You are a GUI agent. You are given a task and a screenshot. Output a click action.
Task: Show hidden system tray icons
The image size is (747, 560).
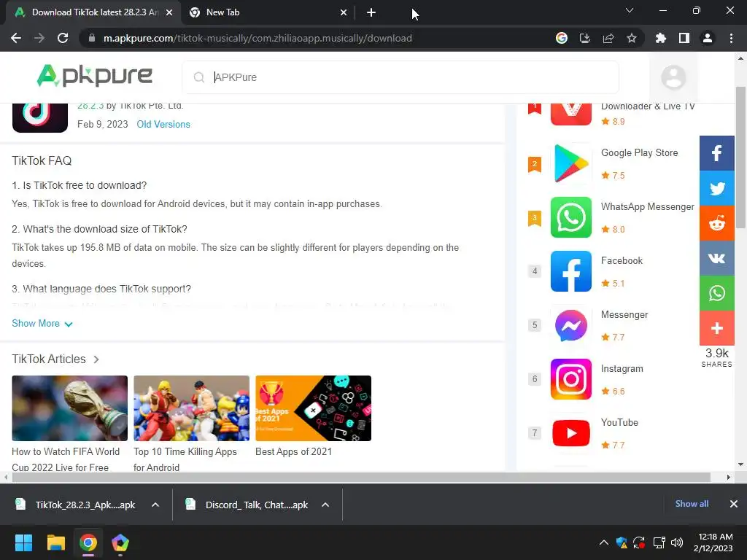coord(603,542)
